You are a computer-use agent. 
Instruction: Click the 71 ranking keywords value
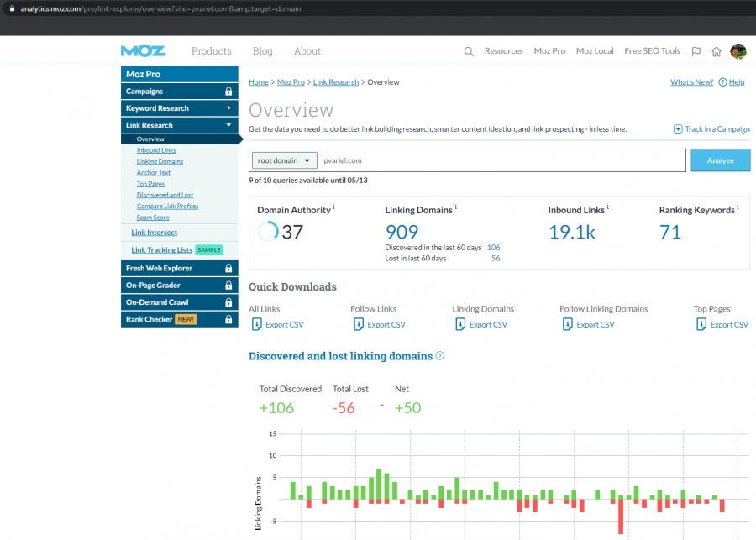[x=670, y=232]
